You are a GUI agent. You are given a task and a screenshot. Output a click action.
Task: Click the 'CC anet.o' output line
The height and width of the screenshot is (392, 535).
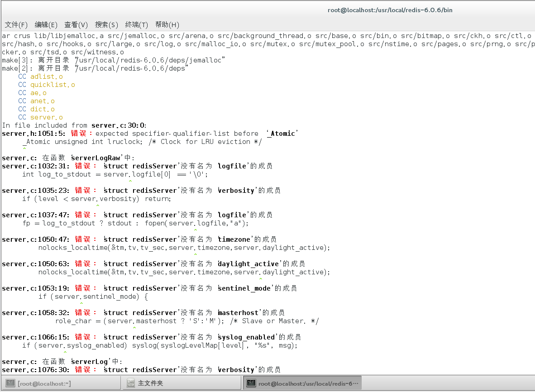(37, 101)
